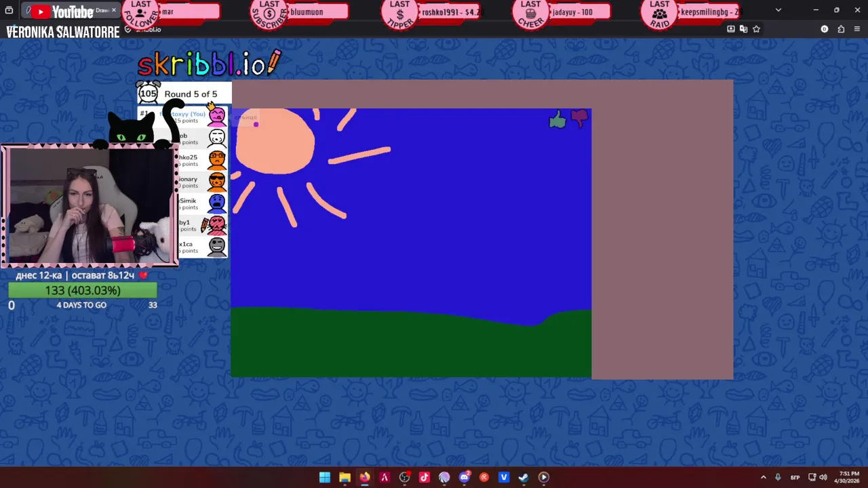
Task: Select the blue avatar next to Simik
Action: point(217,203)
